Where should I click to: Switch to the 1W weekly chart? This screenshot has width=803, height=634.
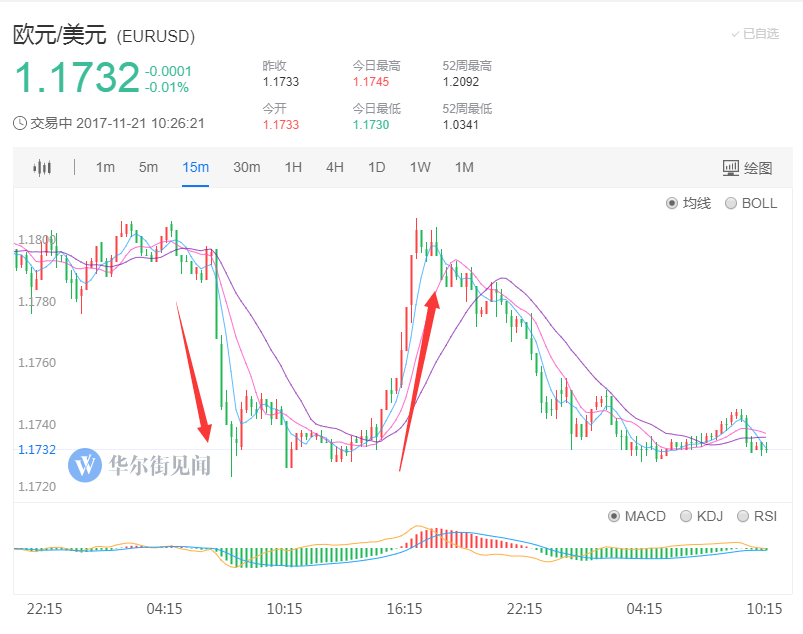click(x=420, y=167)
